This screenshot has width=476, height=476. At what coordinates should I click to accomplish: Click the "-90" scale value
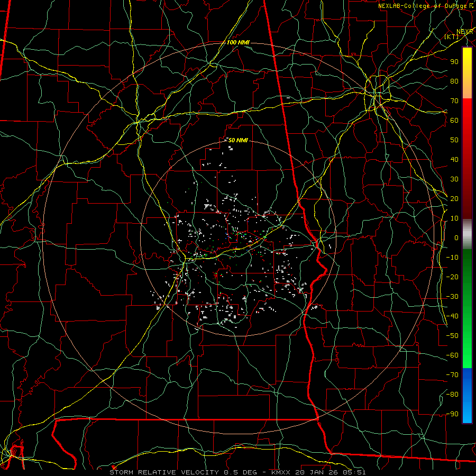[452, 414]
